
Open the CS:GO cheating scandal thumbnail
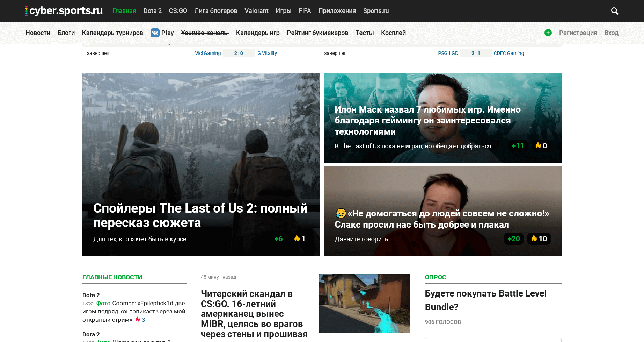pyautogui.click(x=365, y=304)
